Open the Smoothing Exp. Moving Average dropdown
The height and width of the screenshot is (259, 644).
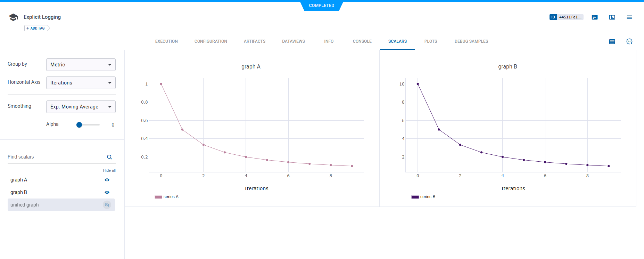[81, 107]
